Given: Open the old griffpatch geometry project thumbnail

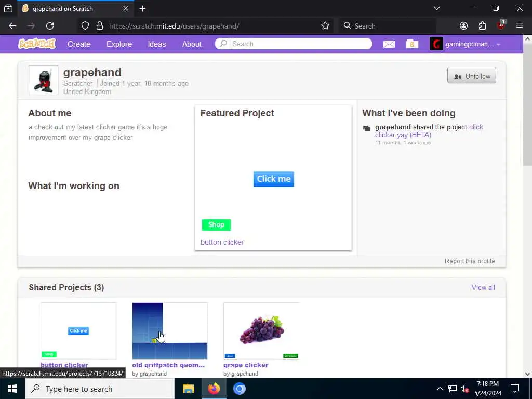Looking at the screenshot, I should point(170,331).
